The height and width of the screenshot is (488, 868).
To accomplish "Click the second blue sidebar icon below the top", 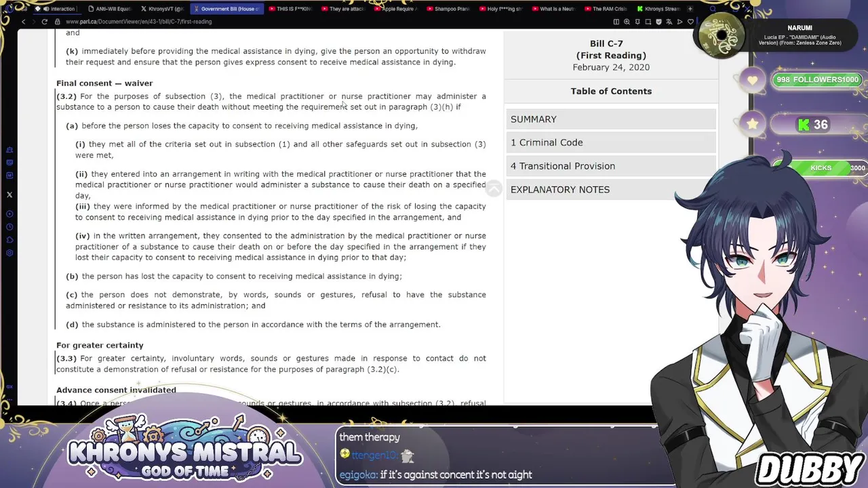I will [x=9, y=163].
